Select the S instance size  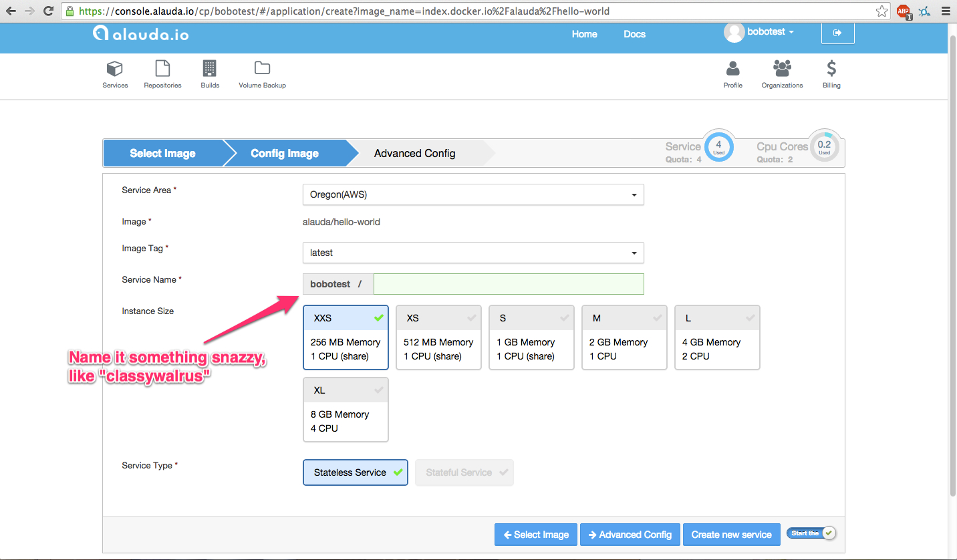coord(531,337)
